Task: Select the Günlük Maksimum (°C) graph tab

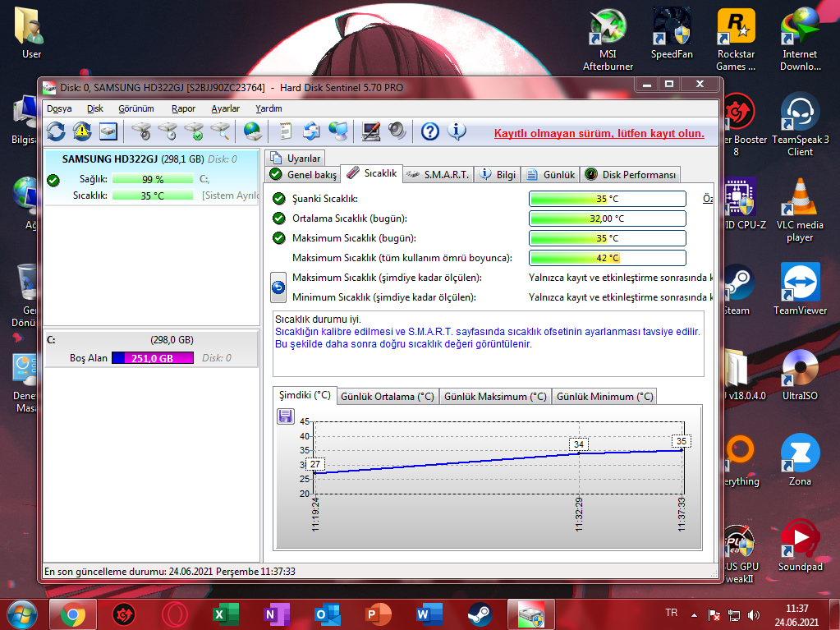Action: coord(495,397)
